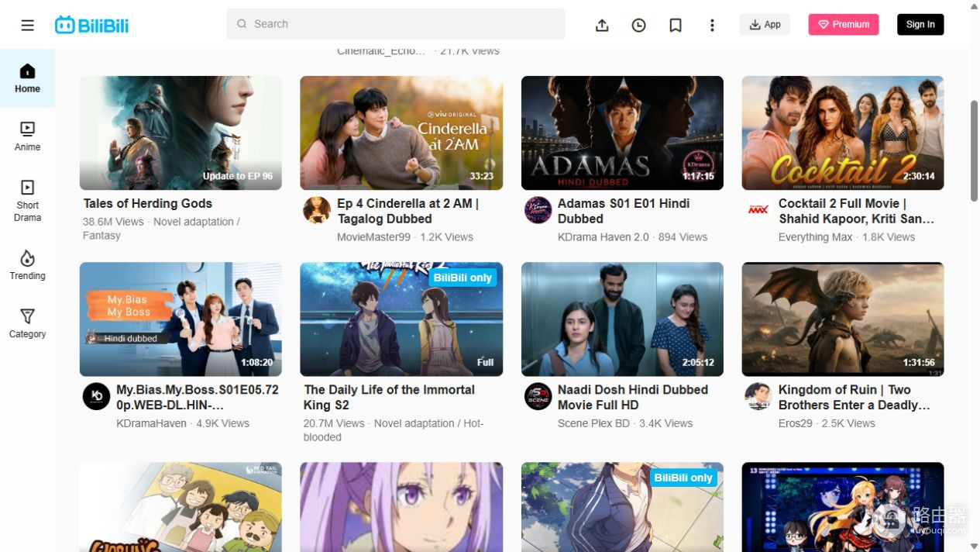This screenshot has width=980, height=552.
Task: Open Trending in sidebar
Action: [x=27, y=265]
